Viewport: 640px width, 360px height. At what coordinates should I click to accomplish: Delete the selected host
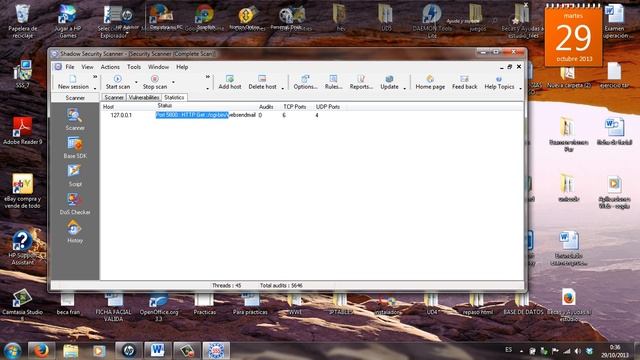pos(262,82)
